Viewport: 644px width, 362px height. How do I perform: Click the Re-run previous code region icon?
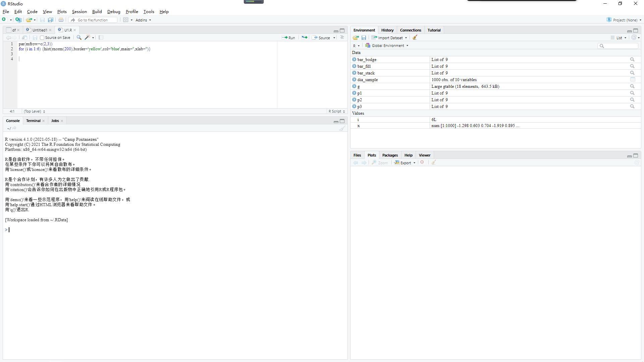[x=304, y=38]
